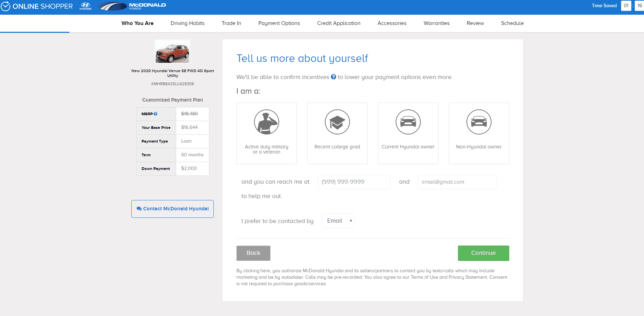Click the "Current Hyundai owner" label
644x316 pixels.
point(408,147)
